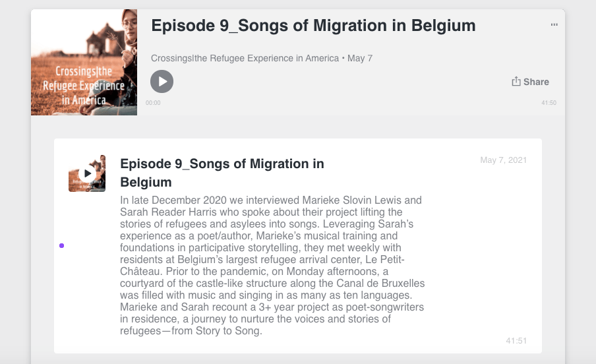The image size is (596, 364).
Task: Click "Canal de Bruxelles" in the description
Action: tap(382, 284)
